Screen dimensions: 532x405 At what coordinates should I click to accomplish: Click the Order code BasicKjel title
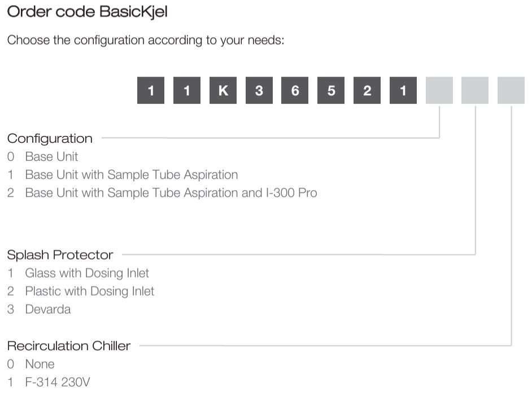point(87,12)
